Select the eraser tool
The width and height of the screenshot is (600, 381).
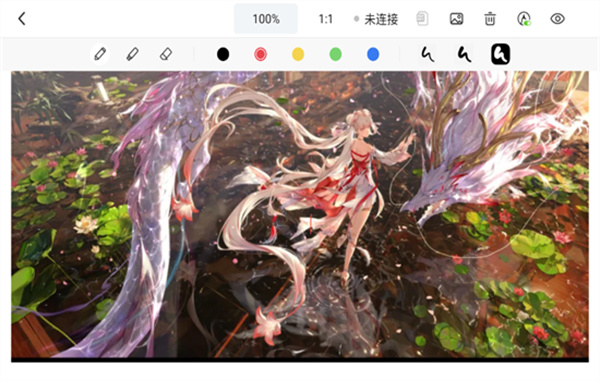coord(165,54)
